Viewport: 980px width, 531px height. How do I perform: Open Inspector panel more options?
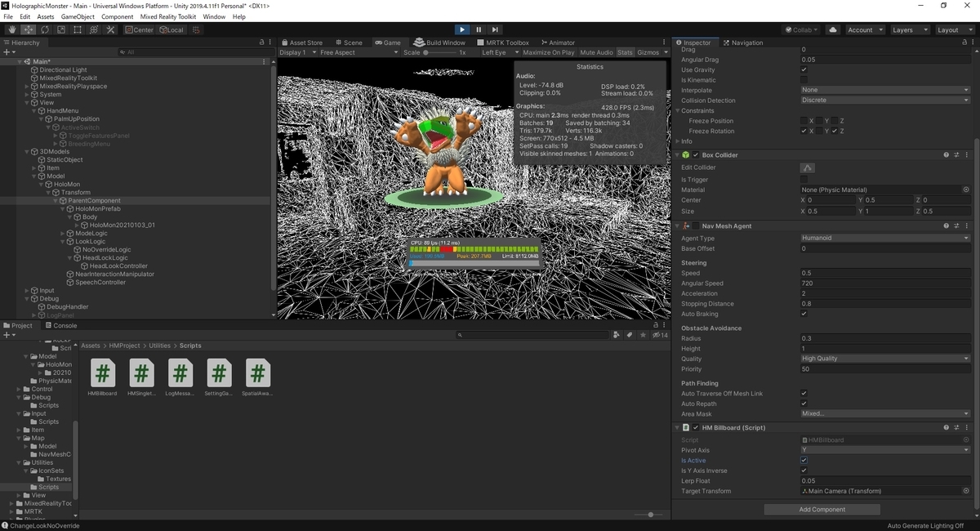click(x=972, y=42)
